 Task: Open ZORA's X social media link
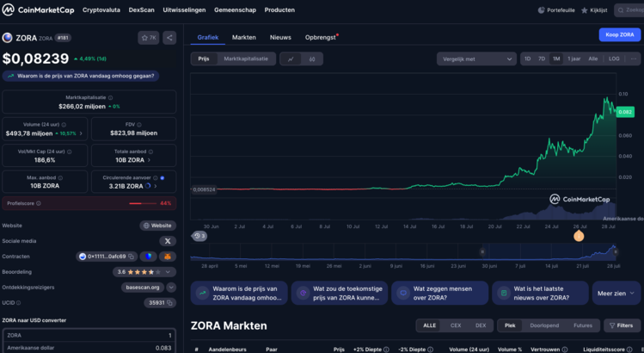point(168,241)
